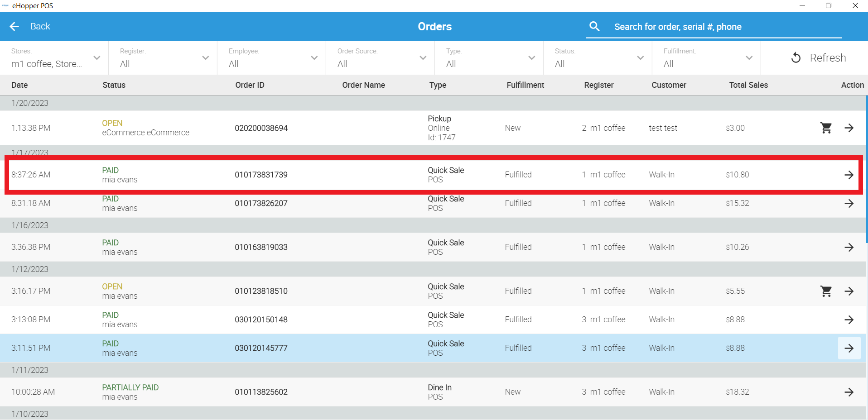Click the Customer column header
868x420 pixels.
tap(669, 85)
